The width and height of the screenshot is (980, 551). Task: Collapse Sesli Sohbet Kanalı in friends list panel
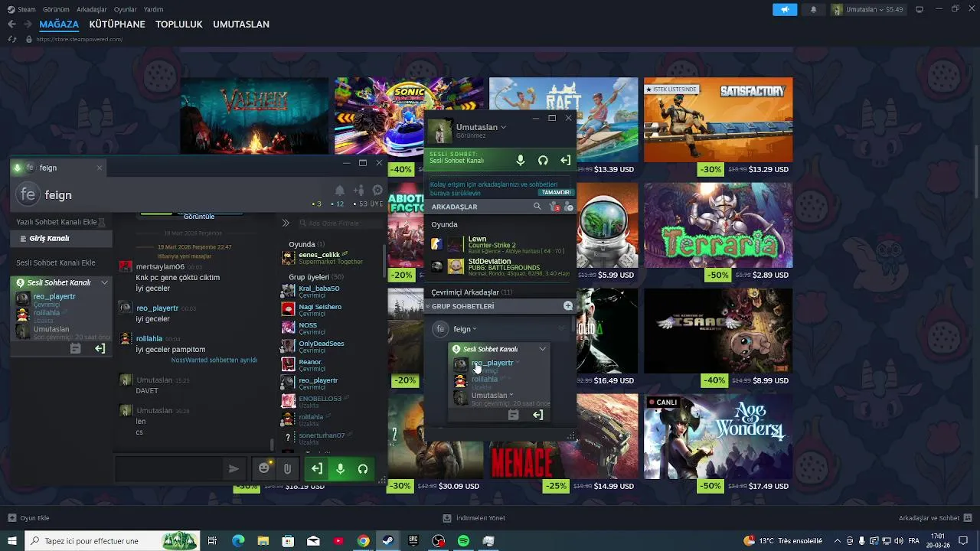point(543,349)
